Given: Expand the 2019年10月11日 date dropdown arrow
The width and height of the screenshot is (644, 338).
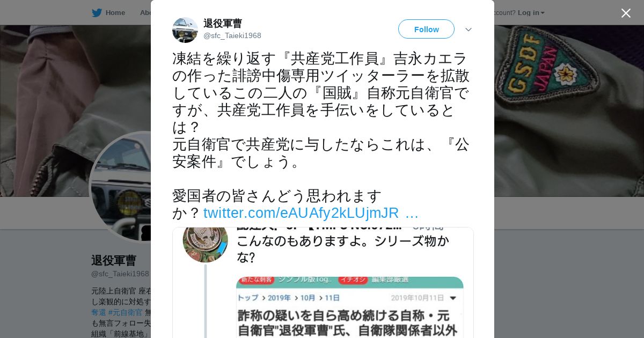Looking at the screenshot, I should tap(453, 298).
